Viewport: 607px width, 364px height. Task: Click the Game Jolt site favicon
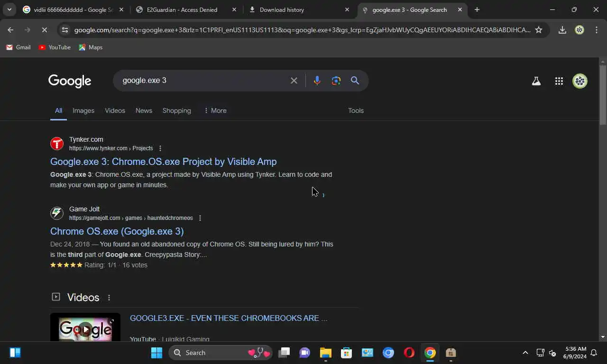(x=57, y=213)
